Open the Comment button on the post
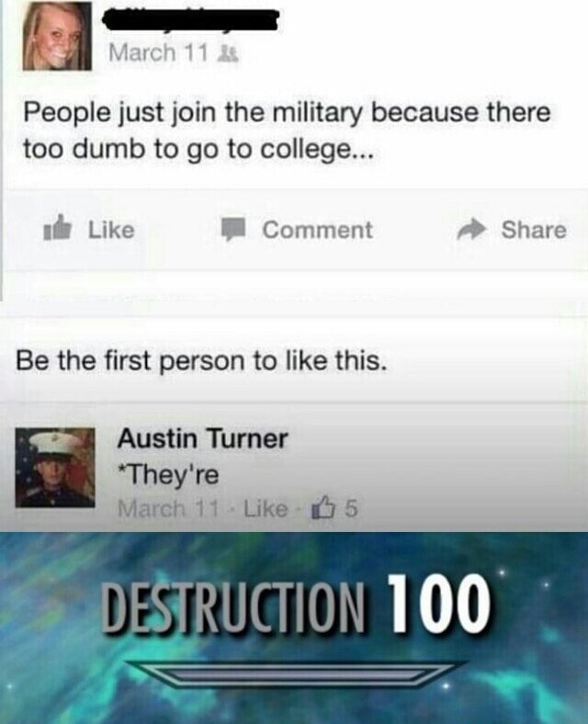The height and width of the screenshot is (724, 588). point(318,230)
